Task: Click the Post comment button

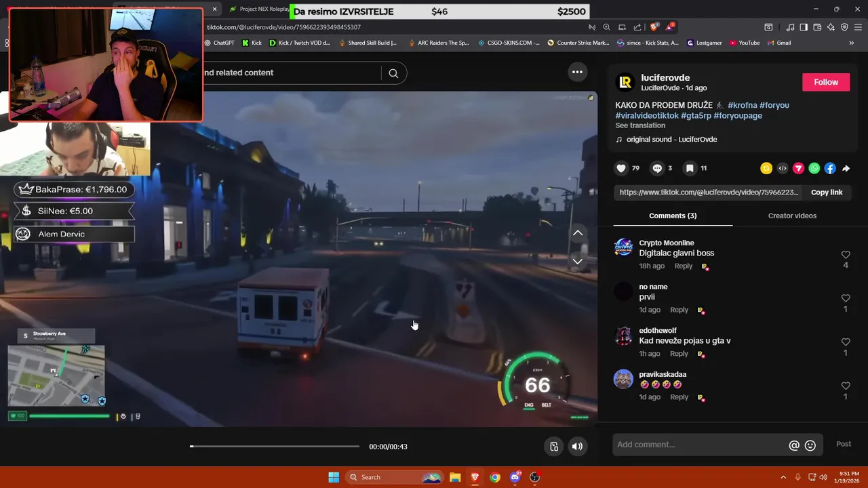Action: point(844,444)
